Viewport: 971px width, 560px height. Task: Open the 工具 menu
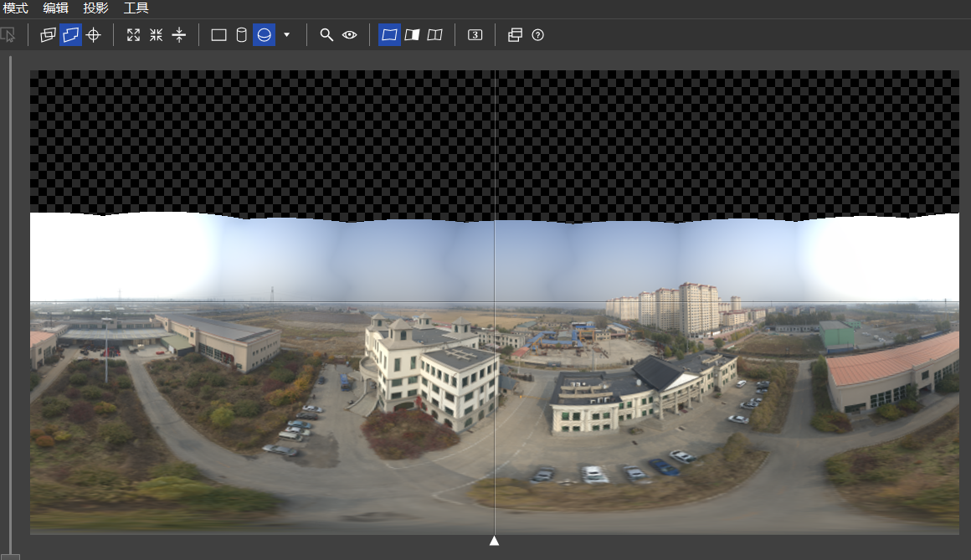tap(136, 8)
